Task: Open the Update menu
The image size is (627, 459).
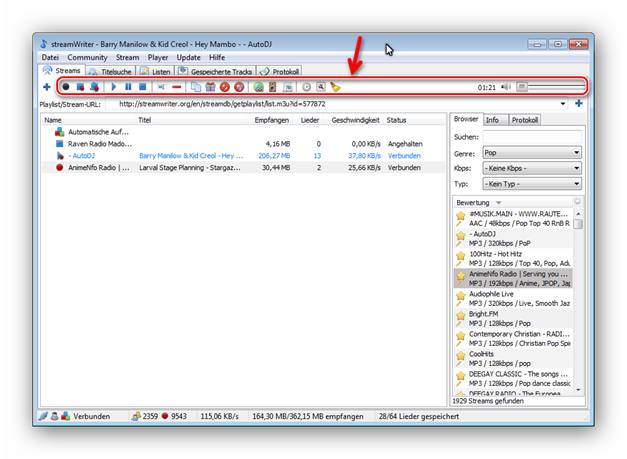Action: tap(188, 58)
